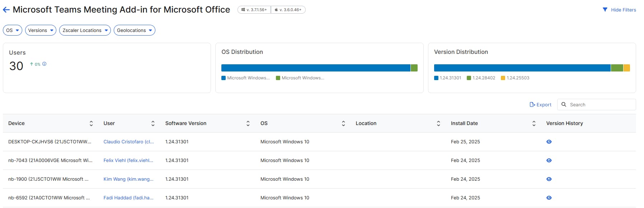The height and width of the screenshot is (208, 644).
Task: Click first blue Microsoft Windows legend entry
Action: pyautogui.click(x=246, y=78)
